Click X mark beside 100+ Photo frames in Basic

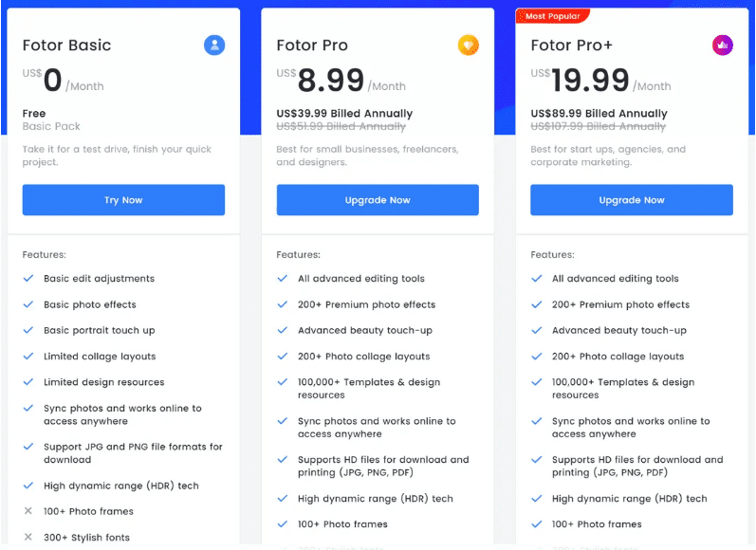pos(28,511)
